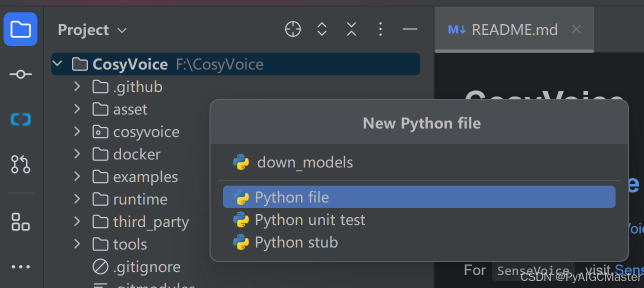This screenshot has width=644, height=288.
Task: Open the Project tool window icon
Action: pos(20,29)
